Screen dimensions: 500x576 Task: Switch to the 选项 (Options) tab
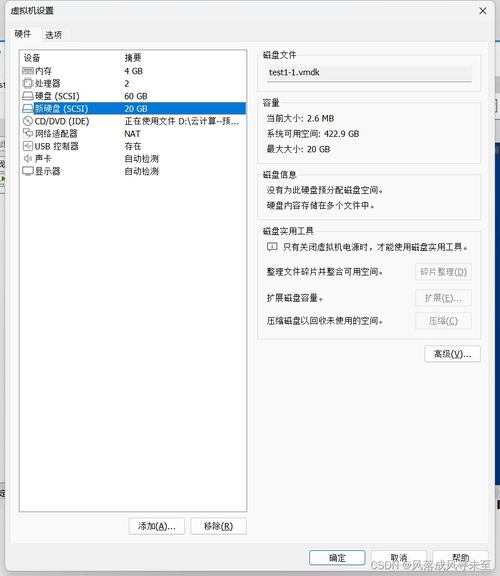click(x=54, y=35)
